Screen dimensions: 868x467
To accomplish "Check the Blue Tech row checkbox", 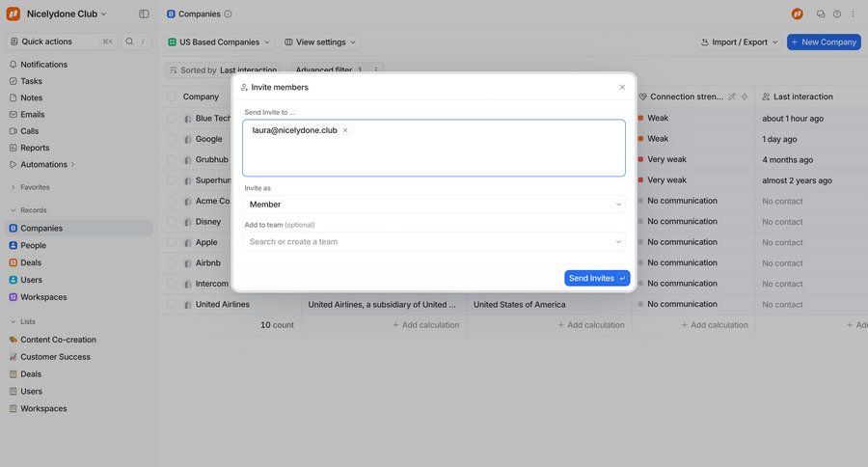I will tap(172, 118).
